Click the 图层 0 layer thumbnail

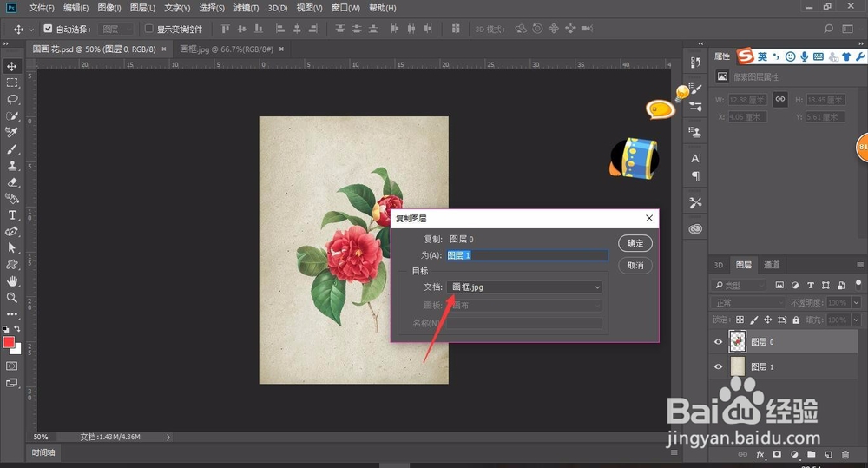coord(737,342)
